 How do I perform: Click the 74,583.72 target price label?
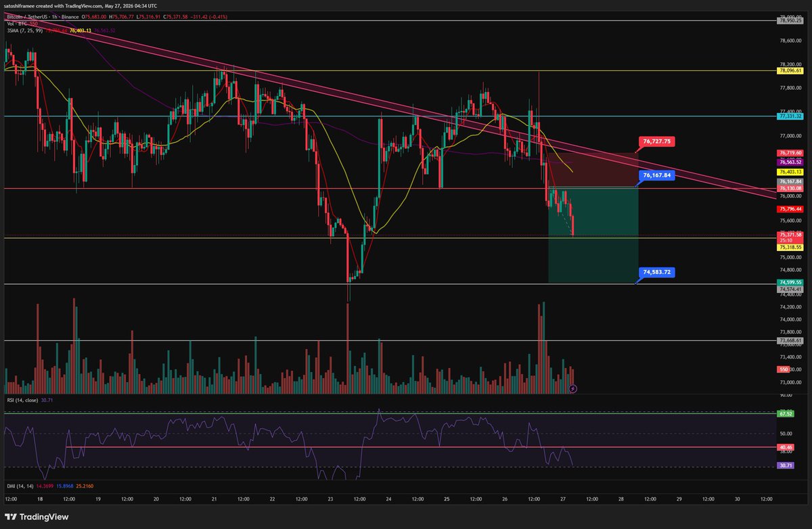click(x=657, y=272)
